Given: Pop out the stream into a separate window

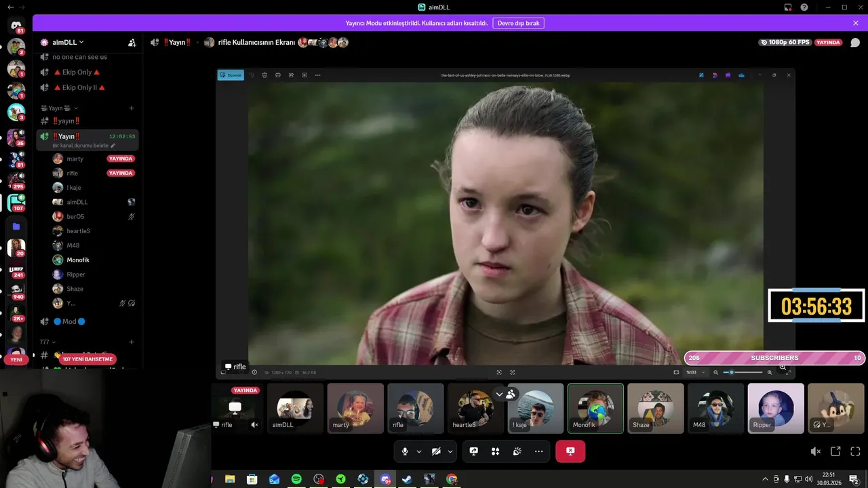Looking at the screenshot, I should coord(835,451).
